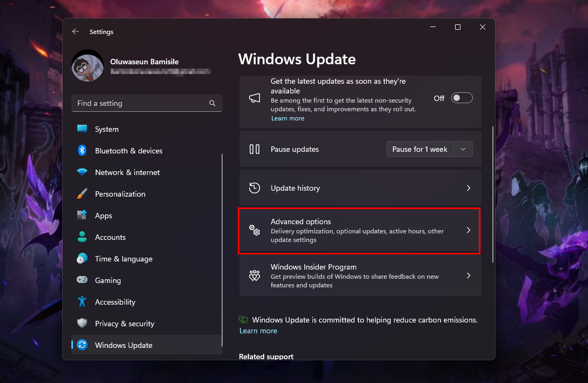
Task: Open the Apps settings category
Action: [103, 216]
